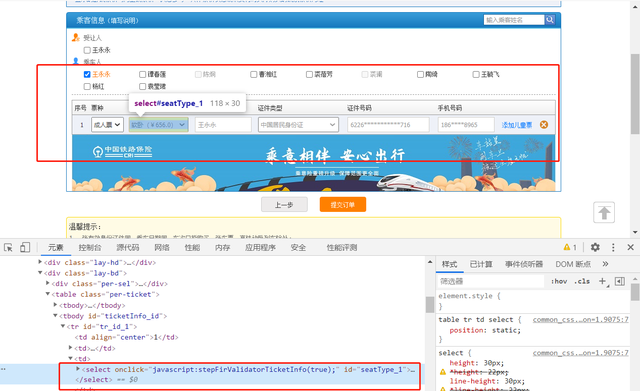Viewport: 640px width, 391px height.
Task: Open the 事件侦听器 tab
Action: [524, 264]
